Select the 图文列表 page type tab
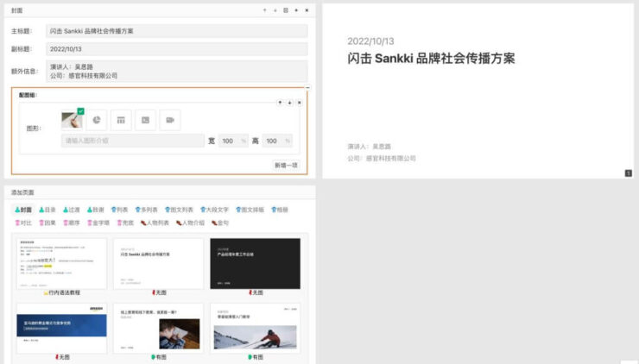Image resolution: width=639 pixels, height=364 pixels. [x=179, y=210]
